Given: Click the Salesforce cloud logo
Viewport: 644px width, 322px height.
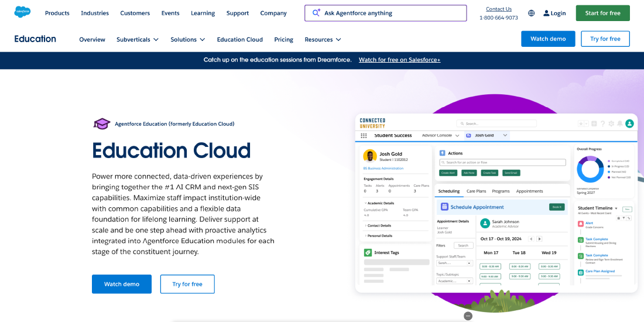Looking at the screenshot, I should point(22,12).
